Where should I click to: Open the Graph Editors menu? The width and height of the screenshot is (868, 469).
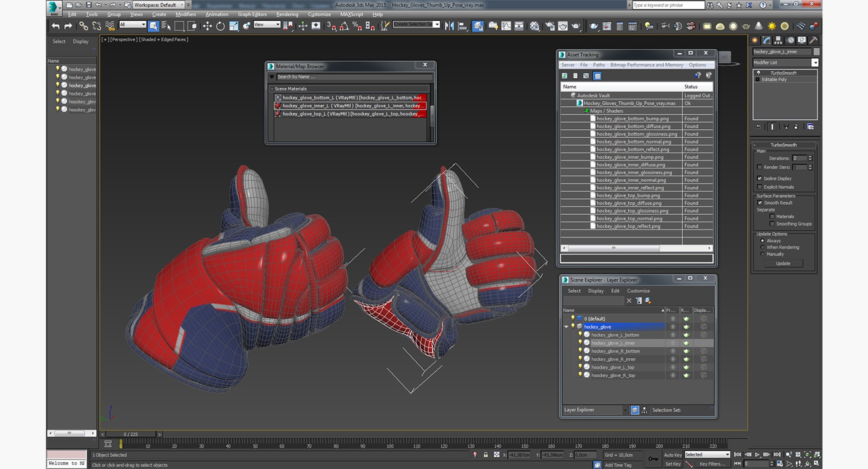point(252,14)
